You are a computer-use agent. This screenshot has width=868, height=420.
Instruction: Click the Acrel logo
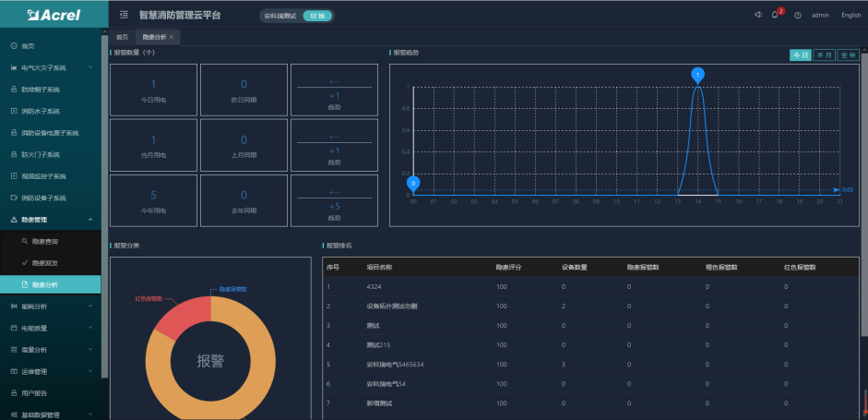point(51,15)
